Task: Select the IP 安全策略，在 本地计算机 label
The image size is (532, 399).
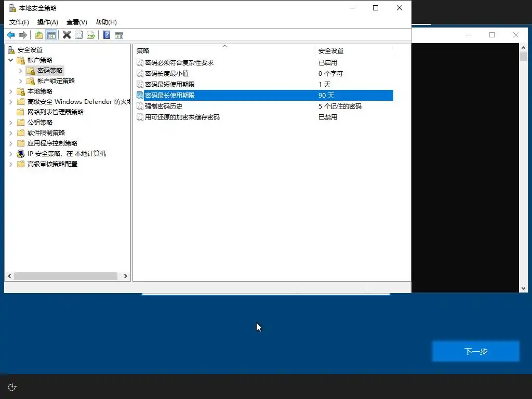Action: coord(67,154)
